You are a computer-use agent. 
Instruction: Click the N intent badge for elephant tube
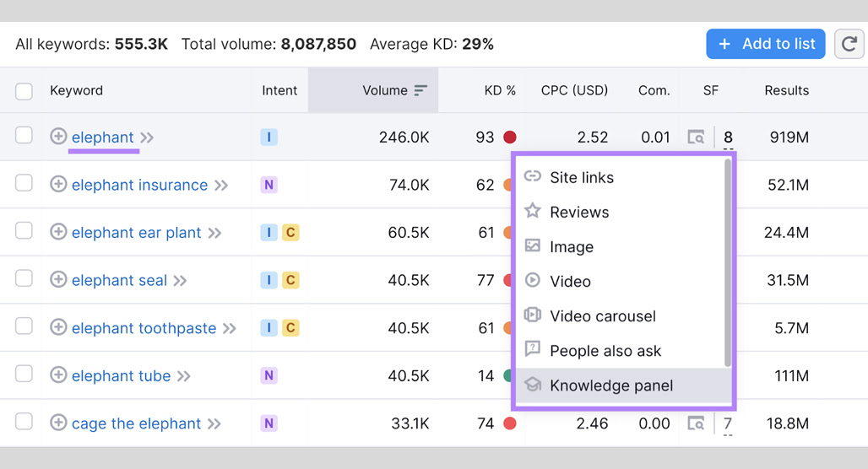(269, 375)
